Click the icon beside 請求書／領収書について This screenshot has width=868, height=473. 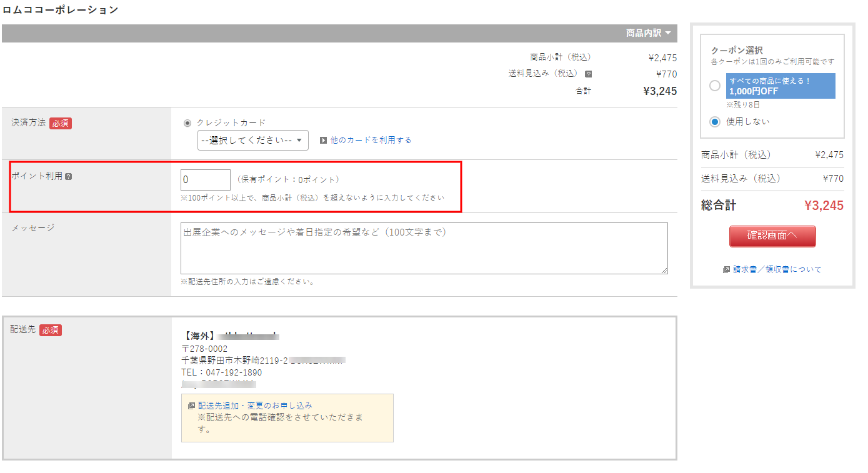tap(726, 270)
